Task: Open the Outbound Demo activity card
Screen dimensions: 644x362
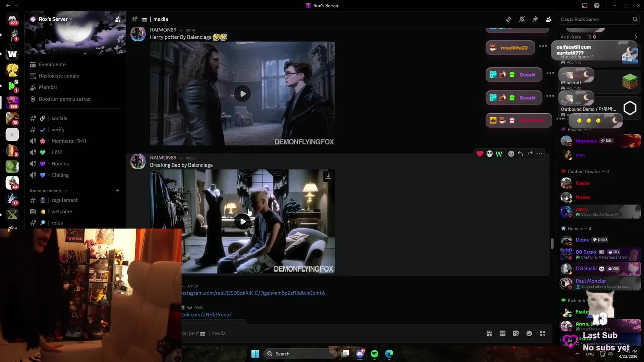Action: pos(599,108)
